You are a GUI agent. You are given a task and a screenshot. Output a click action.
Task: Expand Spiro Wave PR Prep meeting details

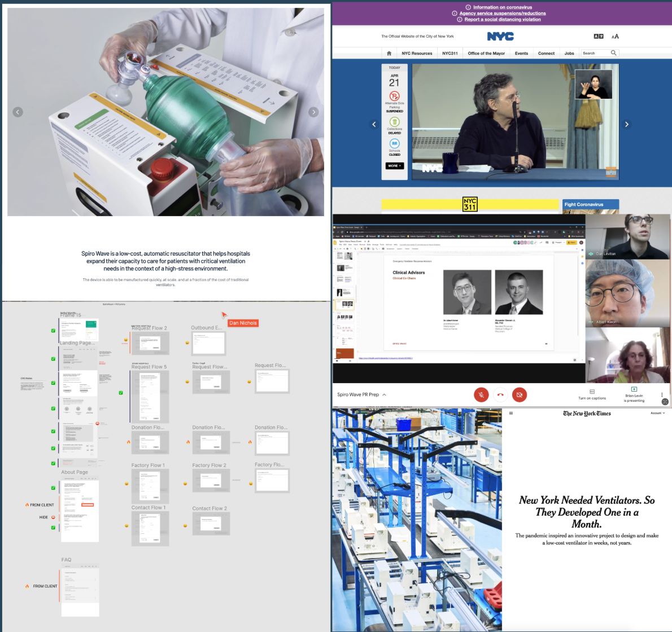coord(385,395)
